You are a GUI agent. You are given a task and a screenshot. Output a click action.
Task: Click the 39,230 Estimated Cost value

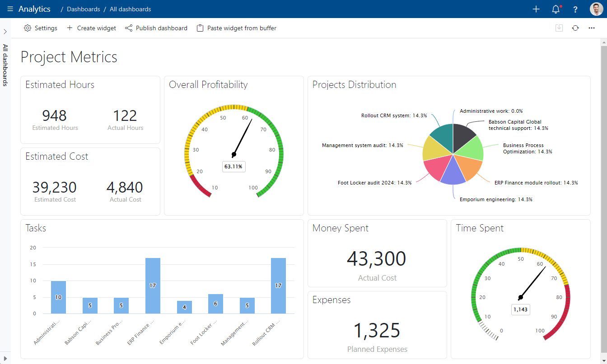tap(55, 187)
